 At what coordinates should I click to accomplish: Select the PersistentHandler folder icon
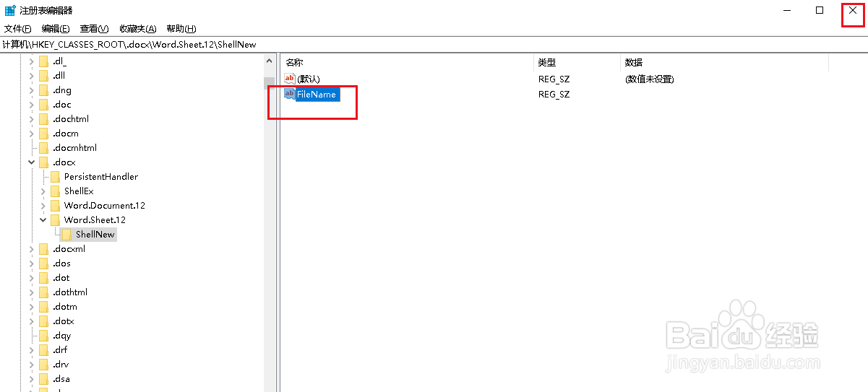point(55,177)
